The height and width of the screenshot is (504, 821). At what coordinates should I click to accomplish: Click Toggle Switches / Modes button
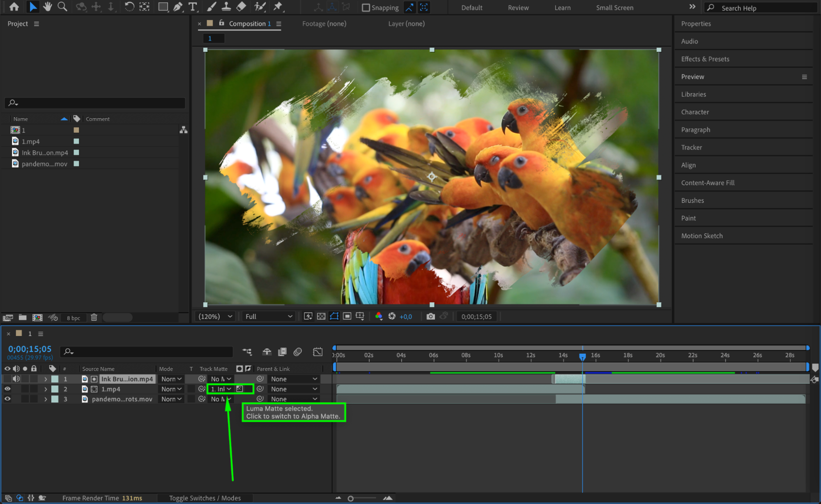[x=205, y=498]
